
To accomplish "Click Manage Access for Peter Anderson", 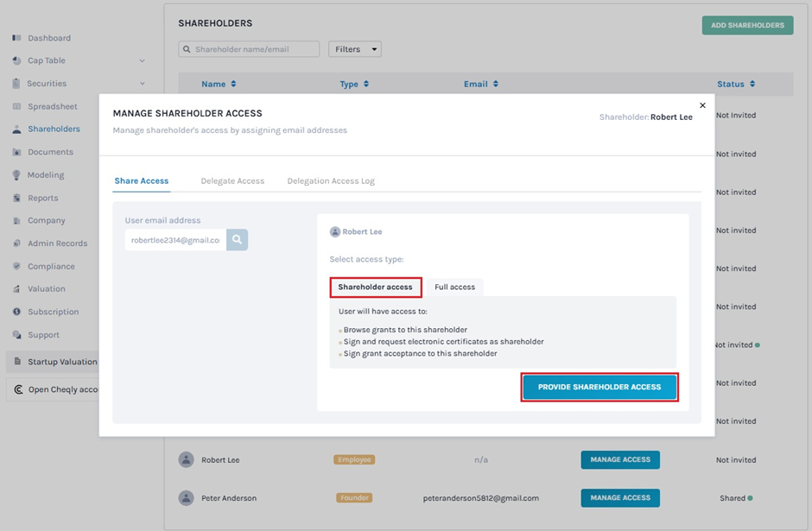I will [x=619, y=498].
